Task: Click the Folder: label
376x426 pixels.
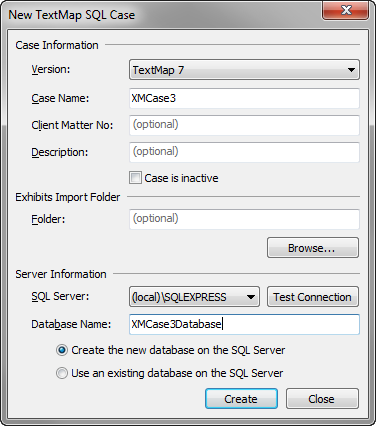Action: 48,219
